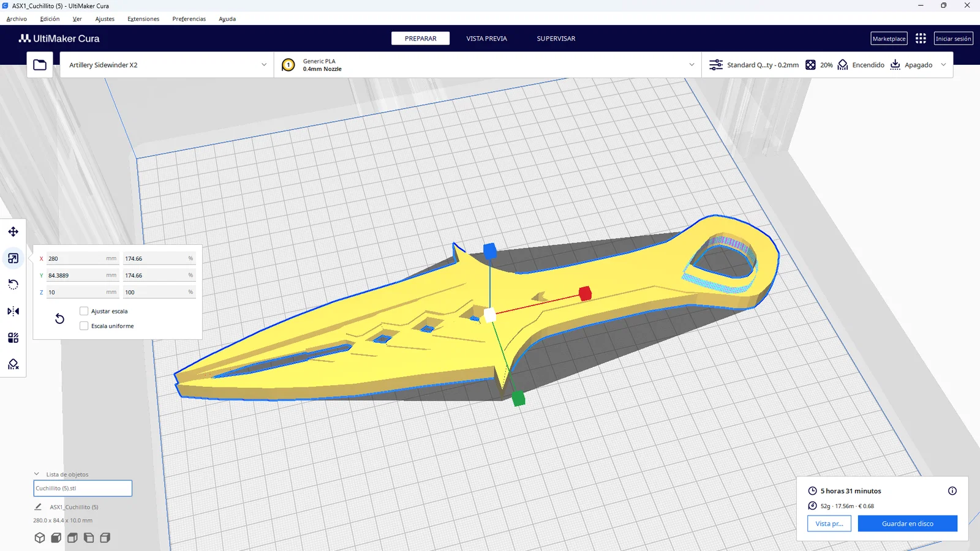This screenshot has width=980, height=551.
Task: Click the red X-axis scale handle
Action: (x=585, y=293)
